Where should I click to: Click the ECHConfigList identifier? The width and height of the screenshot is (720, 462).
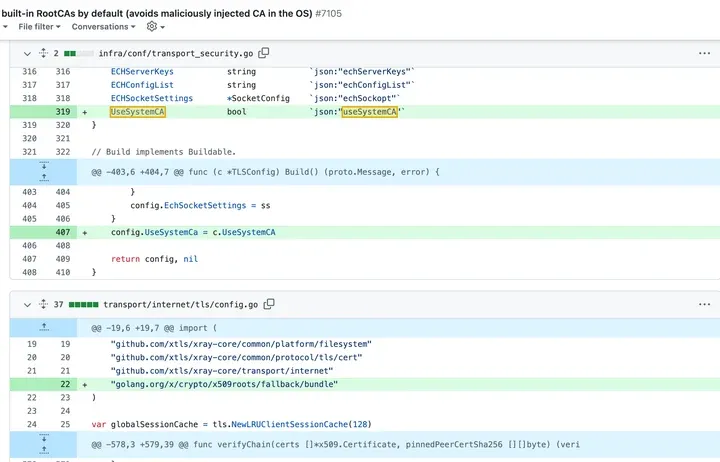point(142,85)
